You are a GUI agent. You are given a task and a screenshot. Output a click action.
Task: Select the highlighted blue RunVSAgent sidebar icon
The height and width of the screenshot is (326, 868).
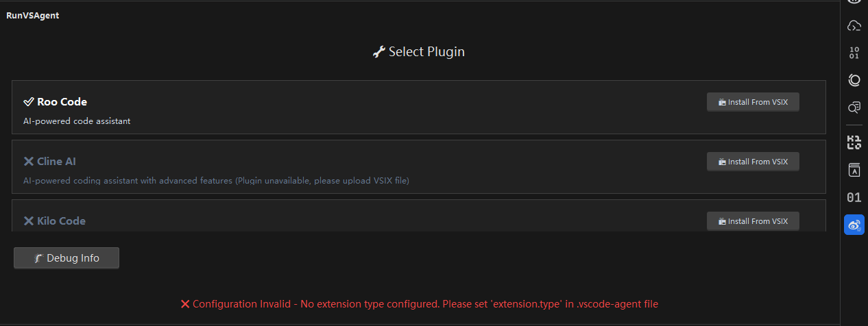click(x=854, y=225)
